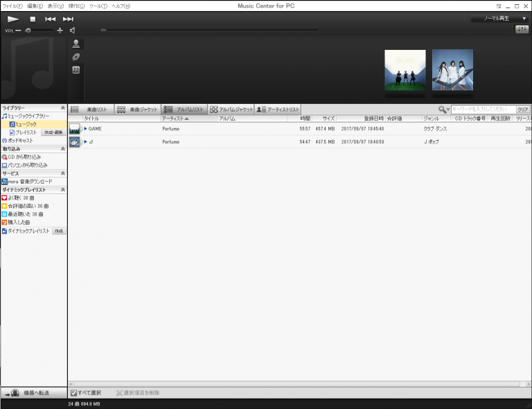Open the 表示(V) menu

tap(55, 6)
